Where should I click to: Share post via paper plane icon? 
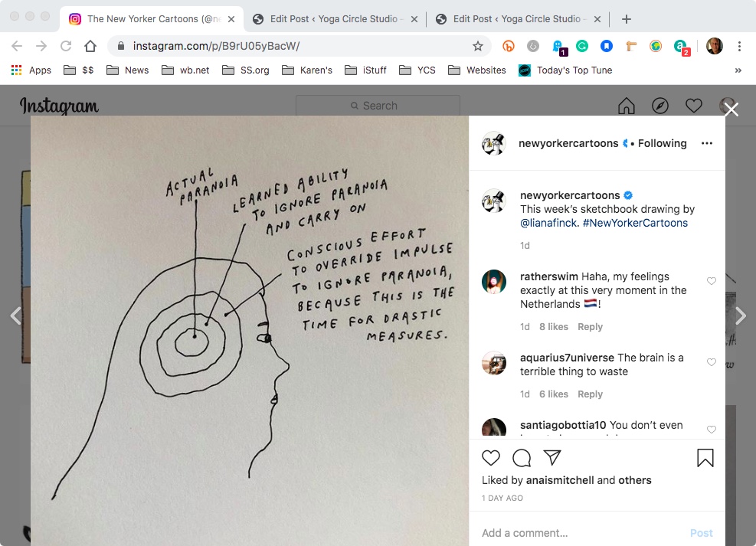(552, 457)
